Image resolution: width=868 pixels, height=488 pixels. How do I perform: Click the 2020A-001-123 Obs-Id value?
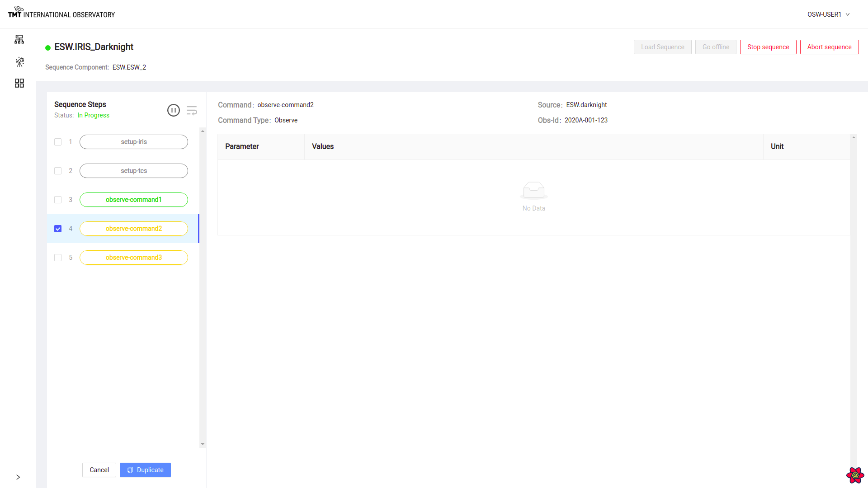pos(586,120)
